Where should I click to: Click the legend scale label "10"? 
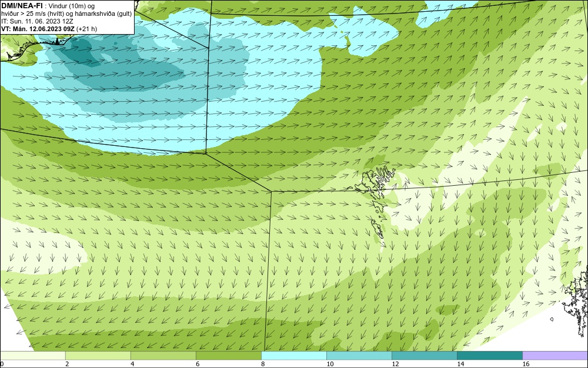tap(330, 364)
